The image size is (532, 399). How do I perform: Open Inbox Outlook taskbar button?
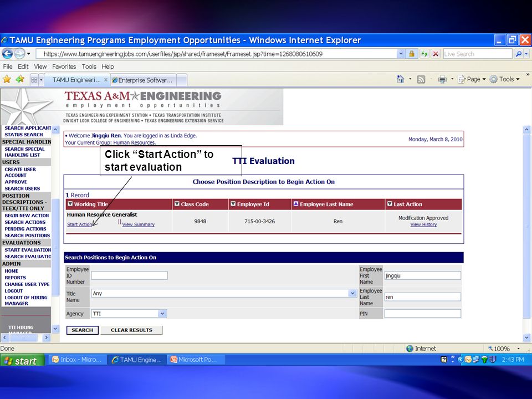click(78, 360)
